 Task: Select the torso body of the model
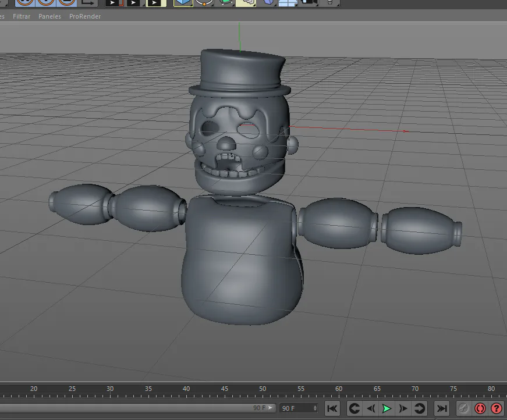coord(241,260)
